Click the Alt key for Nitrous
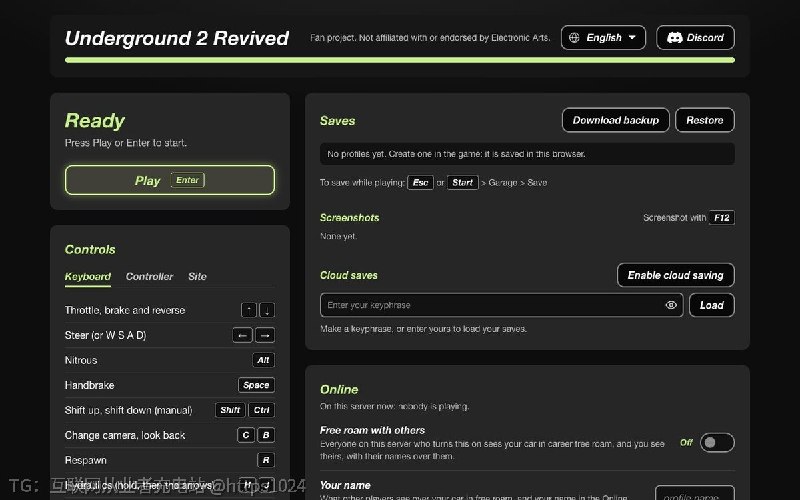 pos(263,360)
